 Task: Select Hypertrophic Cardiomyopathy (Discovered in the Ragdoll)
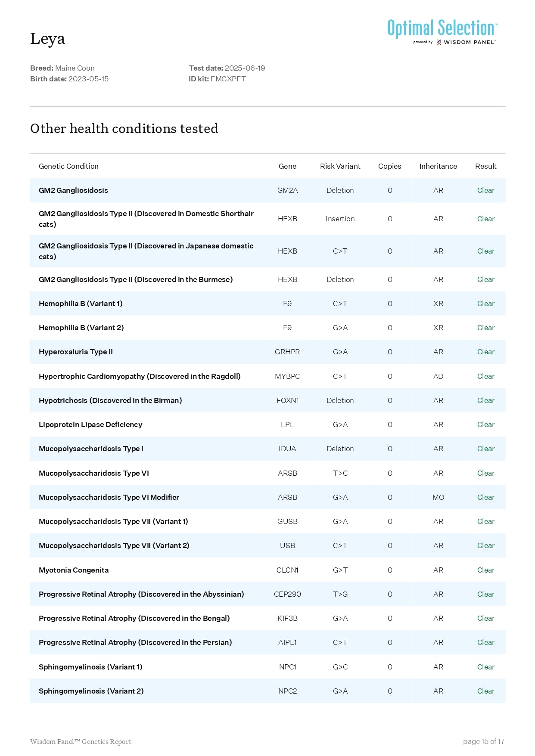140,376
